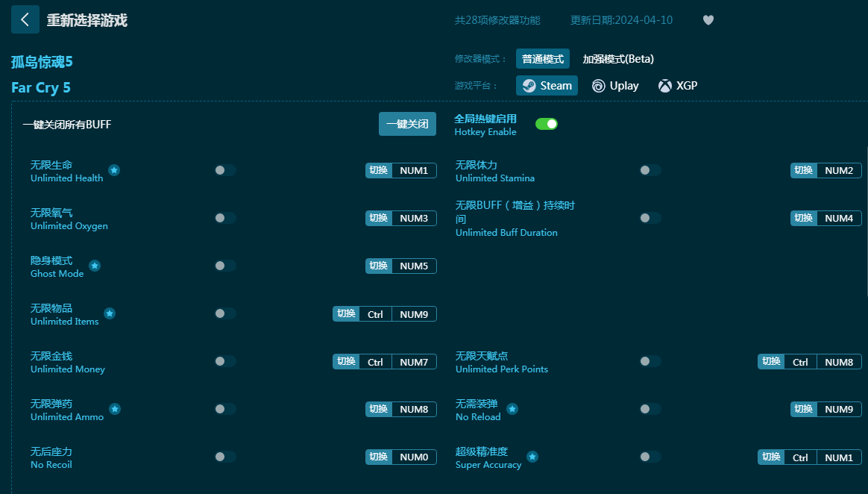The height and width of the screenshot is (494, 868).
Task: Activate the Super Accuracy toggle
Action: coord(650,457)
